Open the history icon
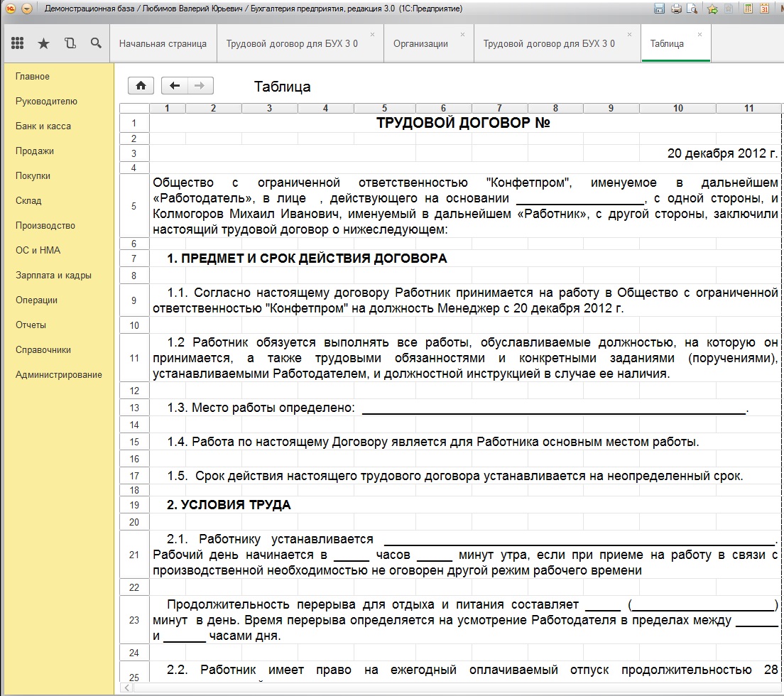This screenshot has height=696, width=784. pos(70,43)
